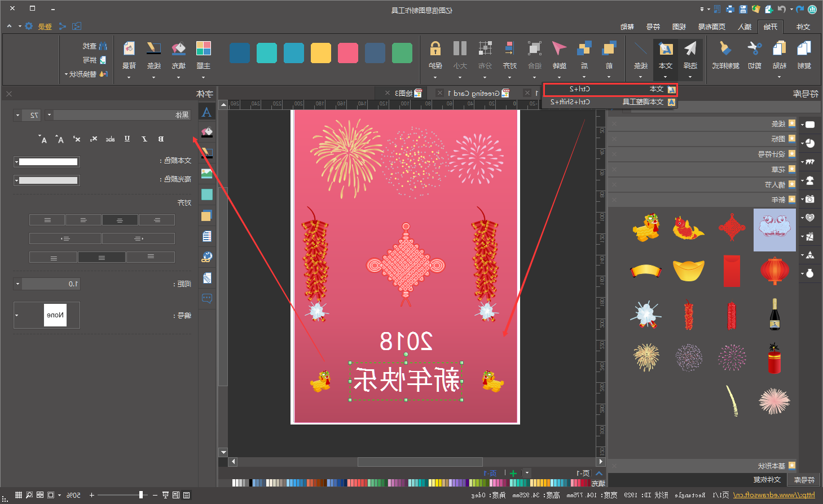Open the hyperlink globe sidebar icon
823x504 pixels.
tap(207, 257)
